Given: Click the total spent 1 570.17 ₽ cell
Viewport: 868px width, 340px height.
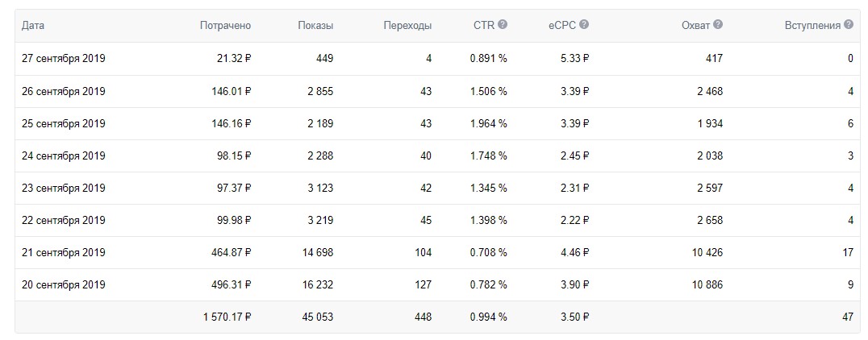Looking at the screenshot, I should [x=227, y=317].
